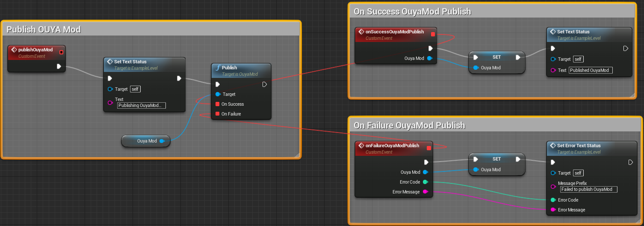Select the publishOuyaMod custom event node title
This screenshot has width=644, height=226.
coord(35,50)
